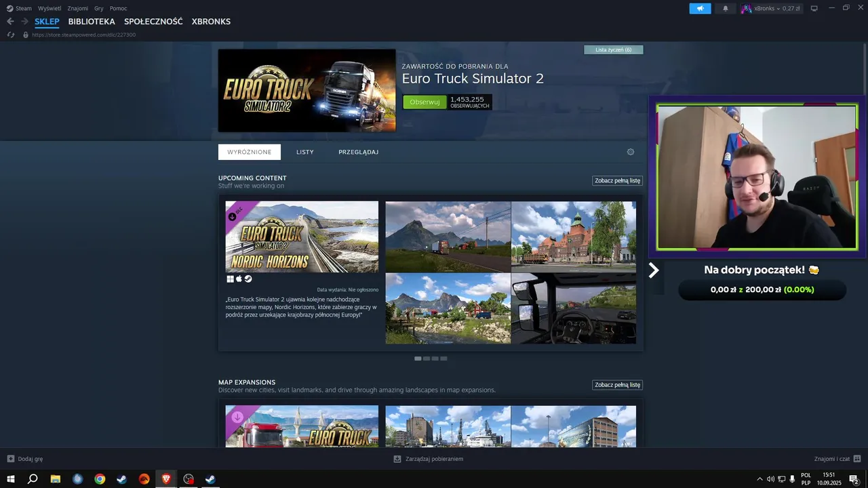
Task: Switch to Big Picture mode monitor icon
Action: point(814,8)
